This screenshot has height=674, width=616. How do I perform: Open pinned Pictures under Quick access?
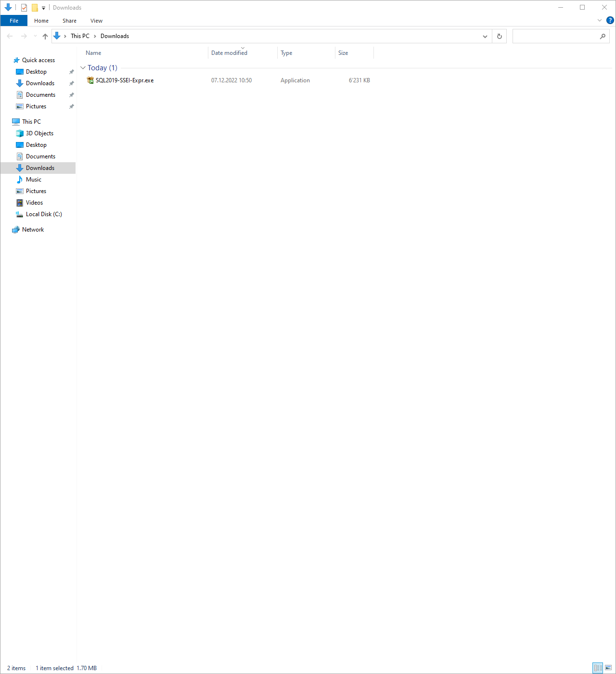[36, 106]
